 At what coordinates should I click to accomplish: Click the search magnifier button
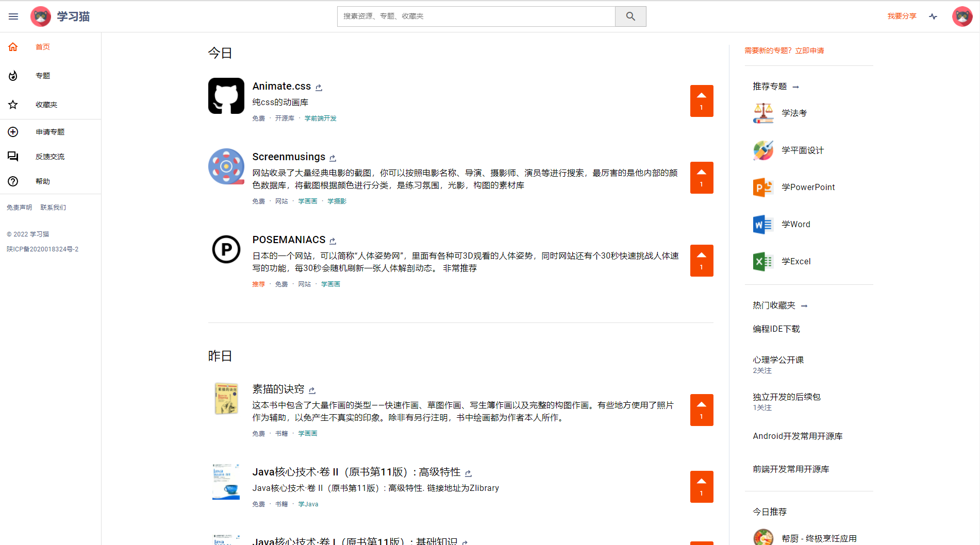(630, 16)
